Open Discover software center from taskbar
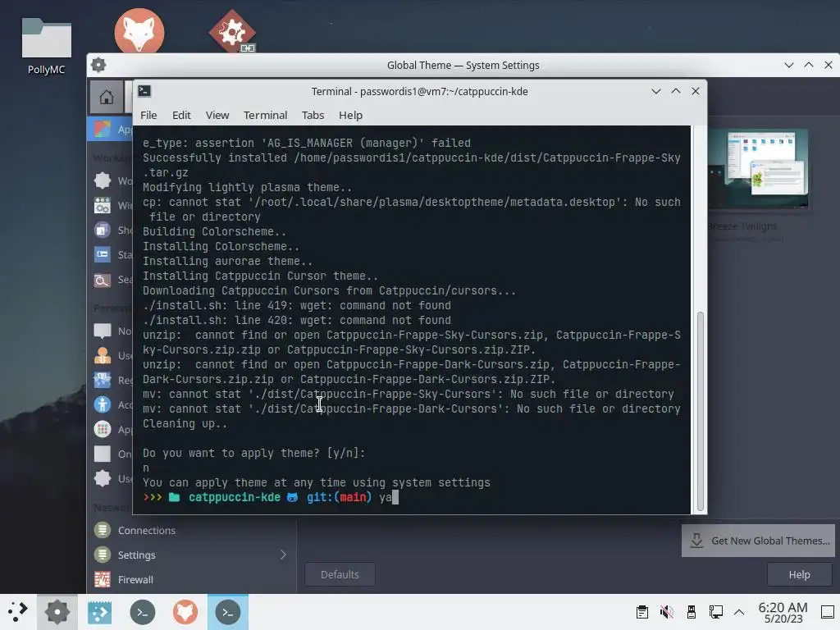Image resolution: width=840 pixels, height=630 pixels. pyautogui.click(x=99, y=612)
